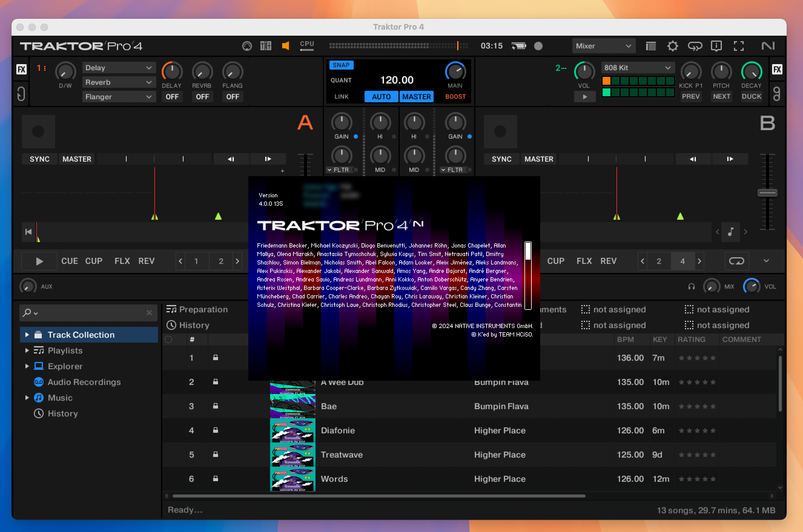Click the Diafonie track thumbnail in library
Screen dimensions: 803x532
click(293, 430)
